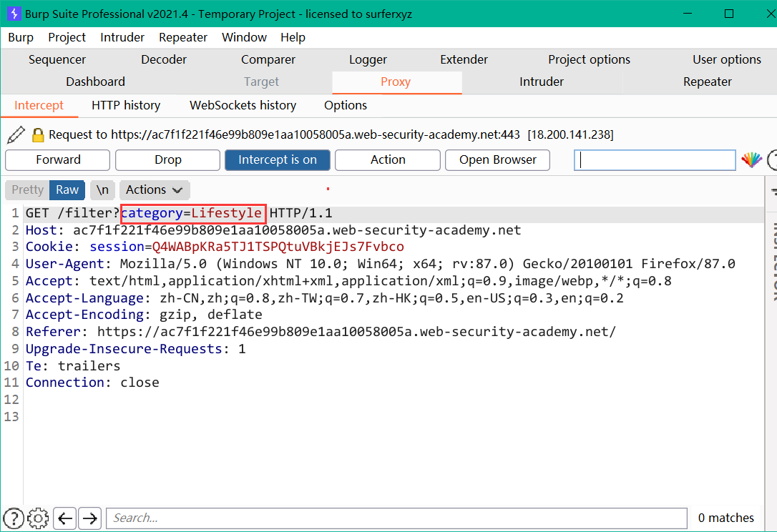
Task: Click the category parameter name
Action: [152, 214]
